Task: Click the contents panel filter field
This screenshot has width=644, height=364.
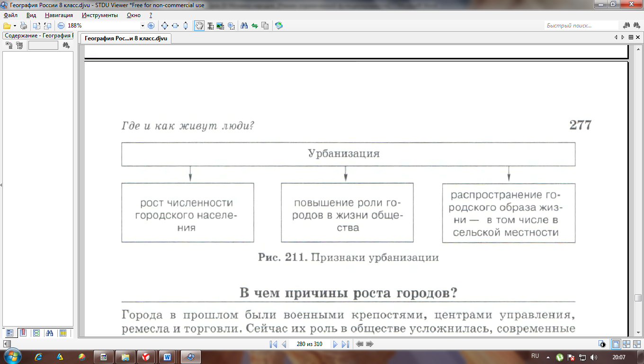Action: (43, 45)
